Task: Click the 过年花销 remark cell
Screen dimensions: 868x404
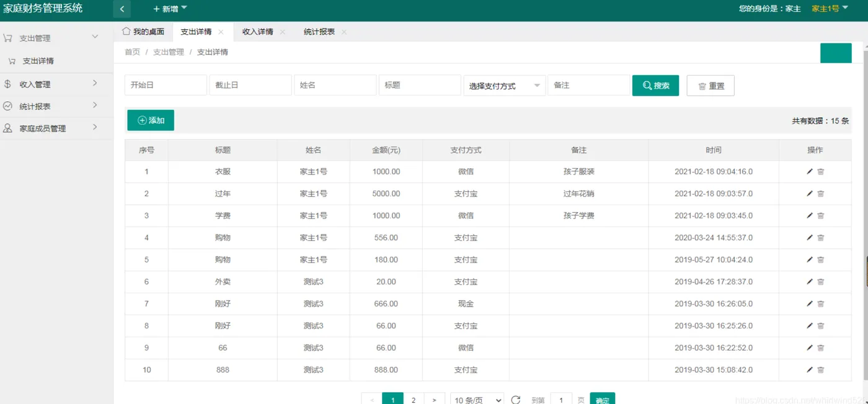Action: [579, 194]
